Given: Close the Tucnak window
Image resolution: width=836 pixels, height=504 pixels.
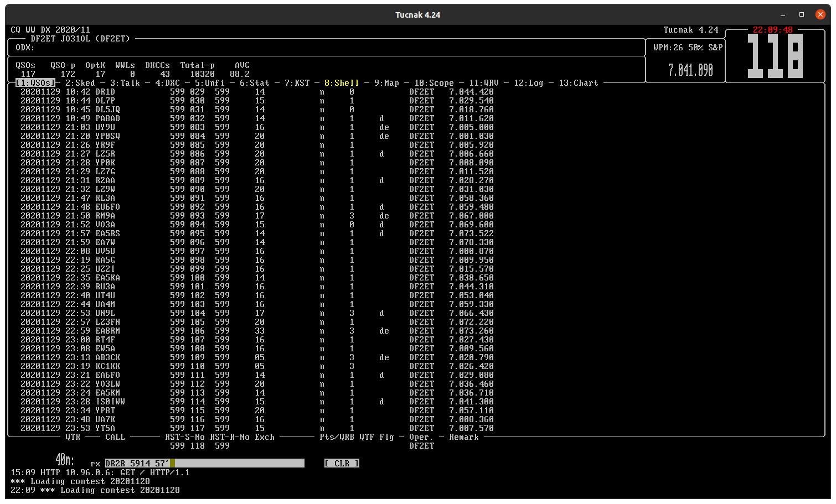Looking at the screenshot, I should click(x=820, y=14).
